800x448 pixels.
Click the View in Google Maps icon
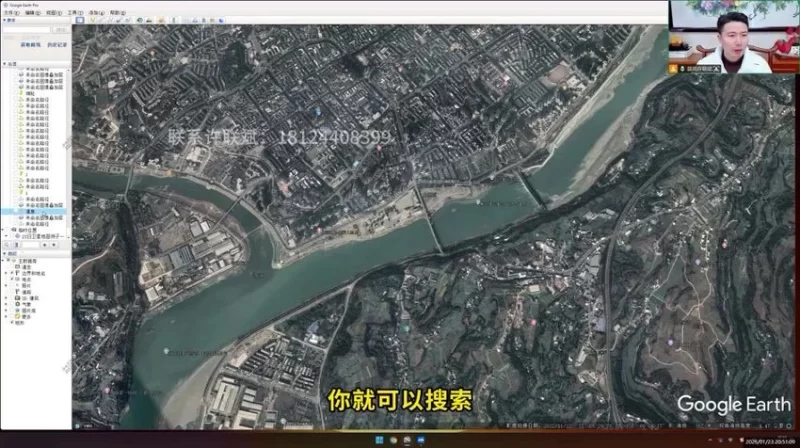coord(212,20)
